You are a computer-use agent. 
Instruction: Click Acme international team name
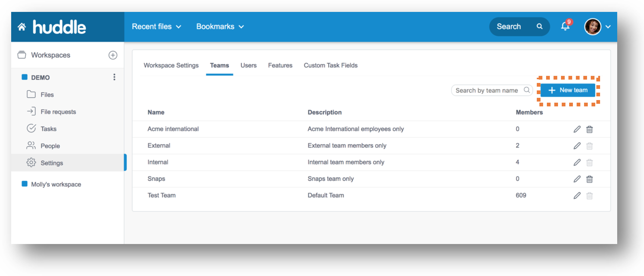173,129
